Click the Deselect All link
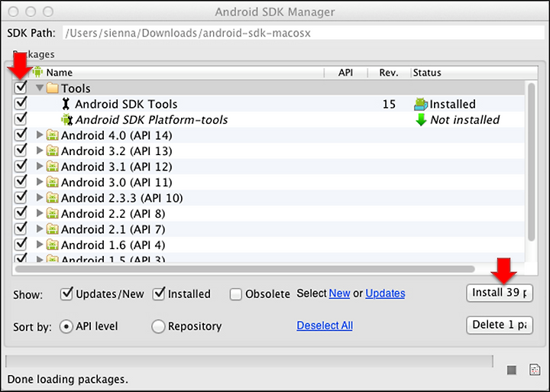Viewport: 550px width, 392px height. (325, 326)
